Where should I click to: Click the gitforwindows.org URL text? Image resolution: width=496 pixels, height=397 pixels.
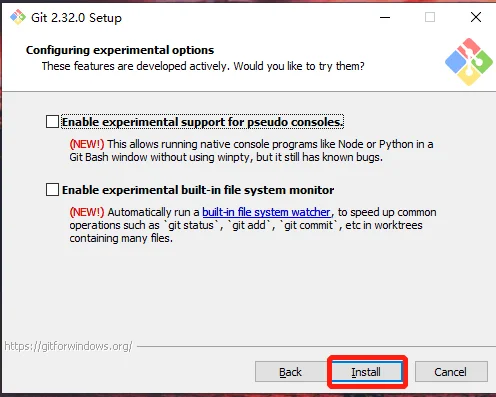68,346
